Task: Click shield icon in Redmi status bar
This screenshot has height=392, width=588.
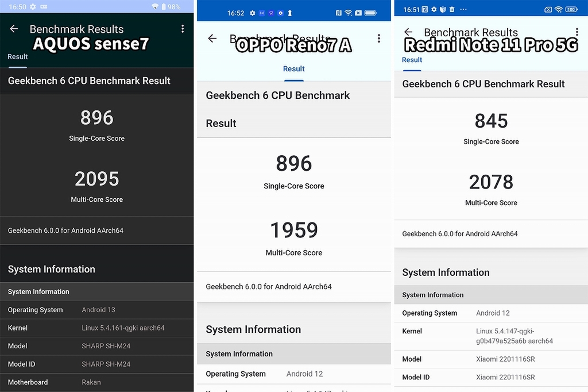Action: (443, 9)
